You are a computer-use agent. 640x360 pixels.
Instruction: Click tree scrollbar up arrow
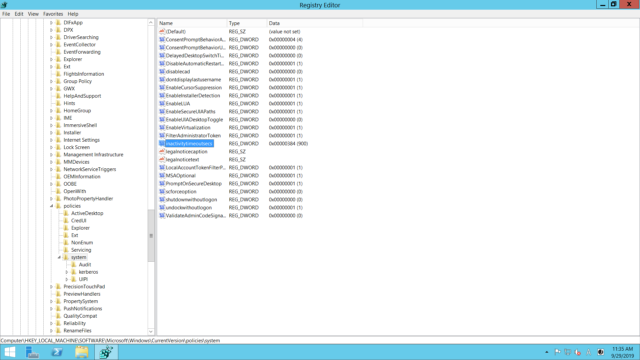coord(151,22)
